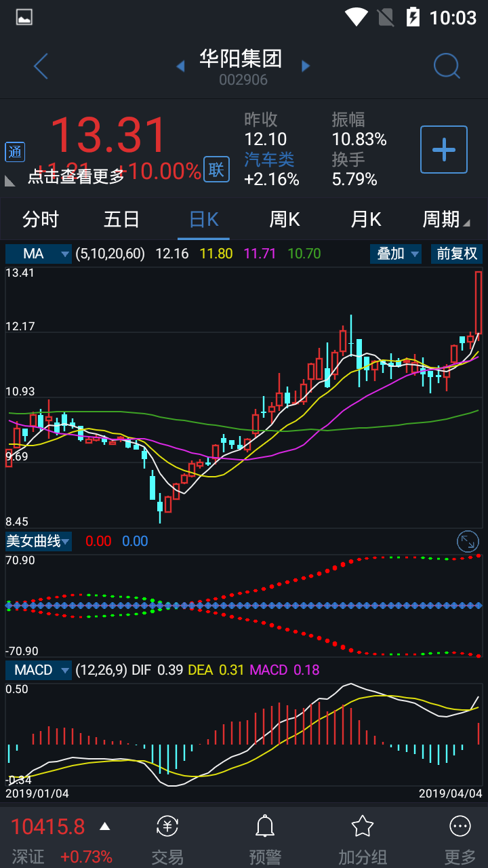Tap the 昨收 12.10 value

click(x=266, y=140)
